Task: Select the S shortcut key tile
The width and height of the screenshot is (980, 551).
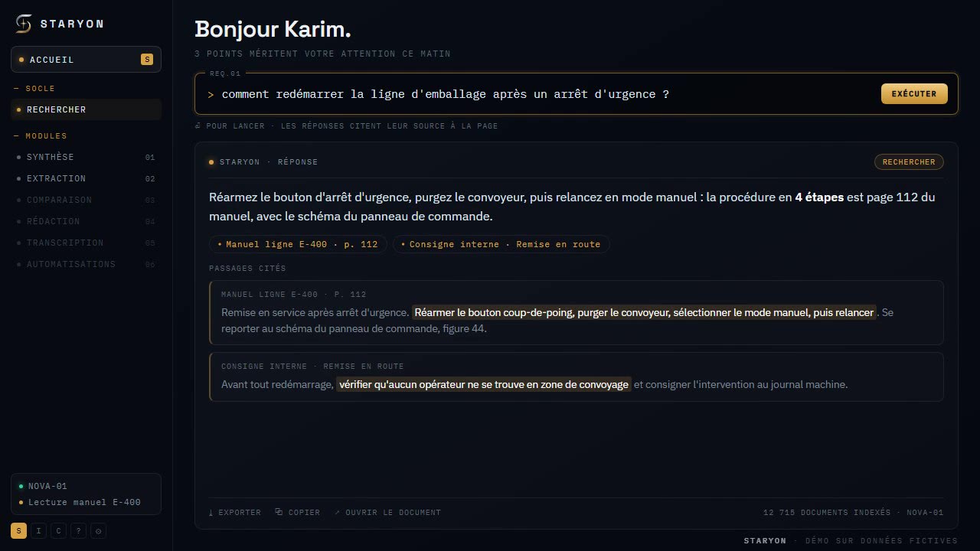Action: (18, 530)
